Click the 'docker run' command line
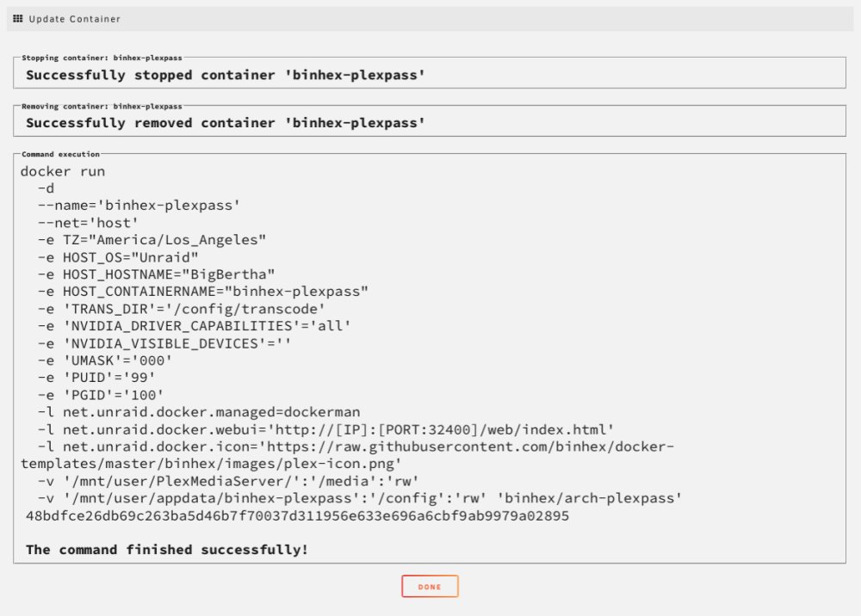The image size is (861, 616). [63, 171]
